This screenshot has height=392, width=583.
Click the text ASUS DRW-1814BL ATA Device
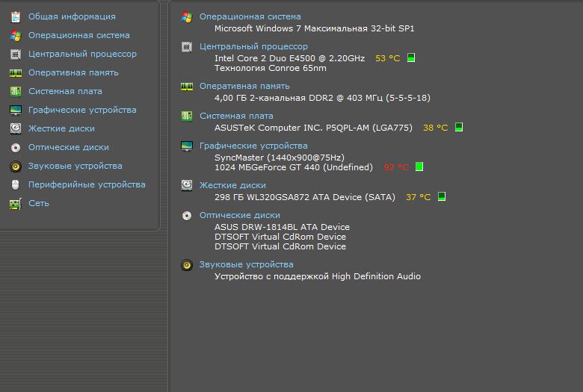tap(282, 227)
